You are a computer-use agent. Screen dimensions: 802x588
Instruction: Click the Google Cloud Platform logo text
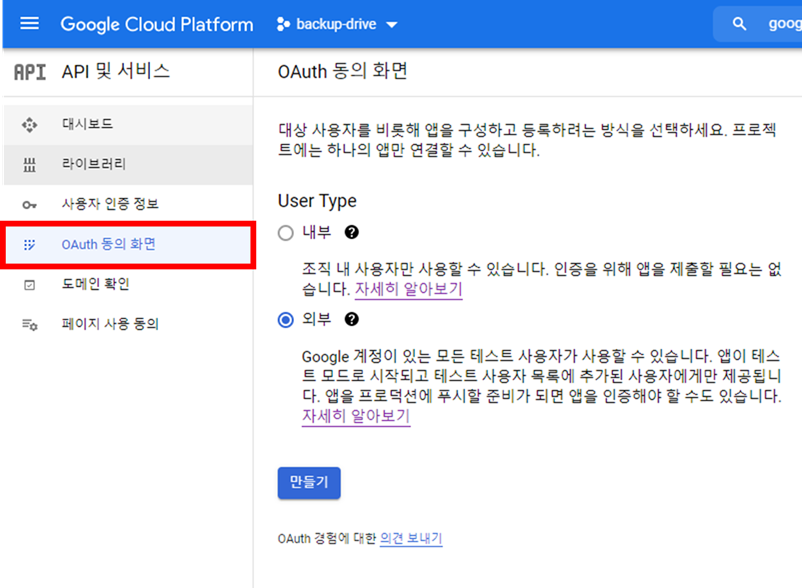[157, 24]
